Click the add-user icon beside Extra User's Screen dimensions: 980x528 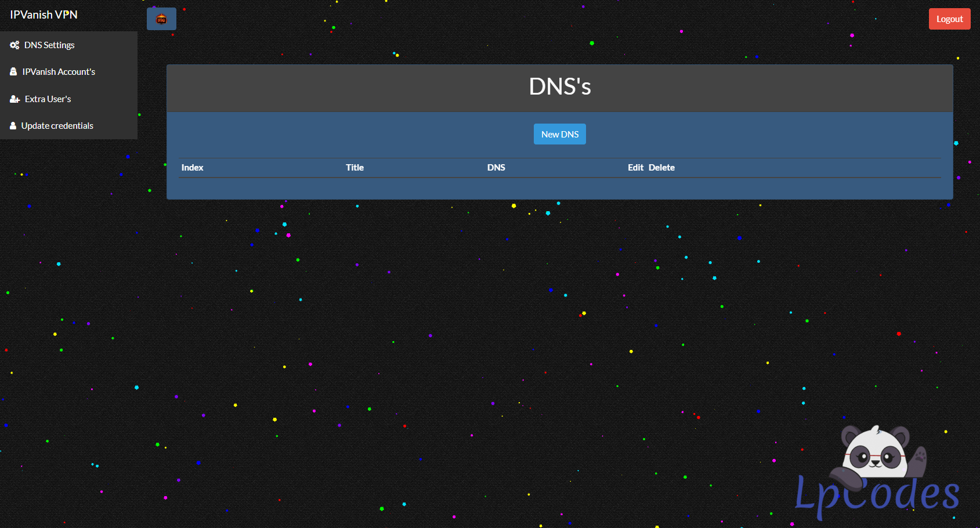tap(15, 99)
